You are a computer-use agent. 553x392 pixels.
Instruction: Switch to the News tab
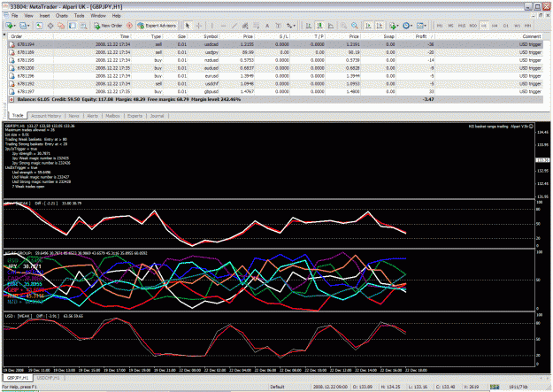click(x=73, y=116)
